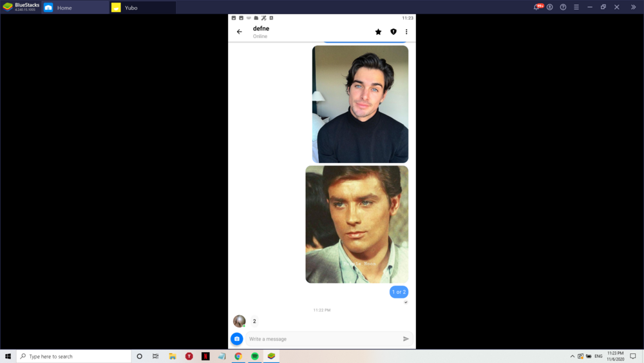Open the taskbar clock and date
Image resolution: width=644 pixels, height=363 pixels.
615,357
